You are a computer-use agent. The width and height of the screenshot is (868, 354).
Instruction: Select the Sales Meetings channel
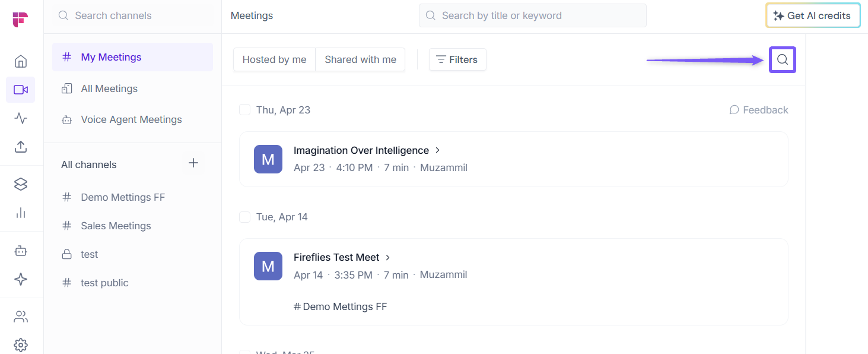[116, 226]
